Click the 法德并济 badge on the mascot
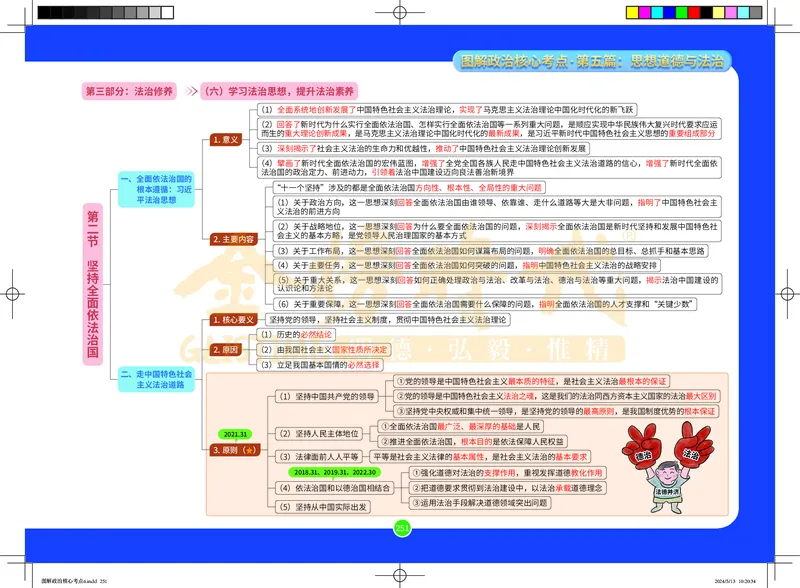This screenshot has width=800, height=588. 666,492
